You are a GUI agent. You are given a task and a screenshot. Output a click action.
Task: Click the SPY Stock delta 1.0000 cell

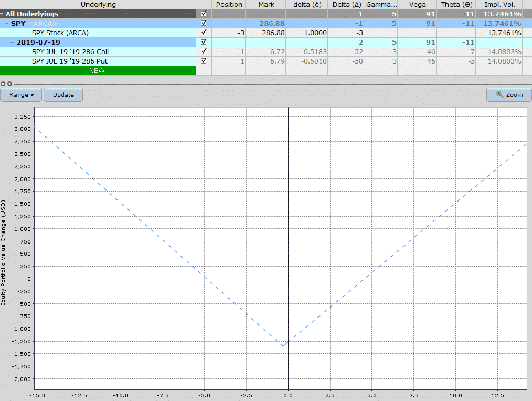pos(307,33)
